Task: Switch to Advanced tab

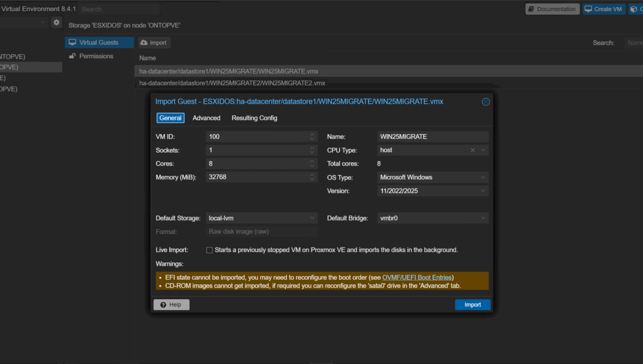Action: [206, 118]
